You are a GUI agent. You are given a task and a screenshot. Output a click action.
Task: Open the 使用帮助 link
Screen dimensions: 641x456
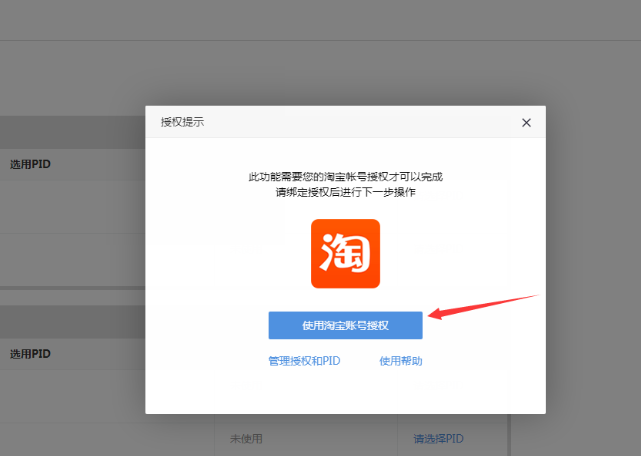pyautogui.click(x=400, y=360)
